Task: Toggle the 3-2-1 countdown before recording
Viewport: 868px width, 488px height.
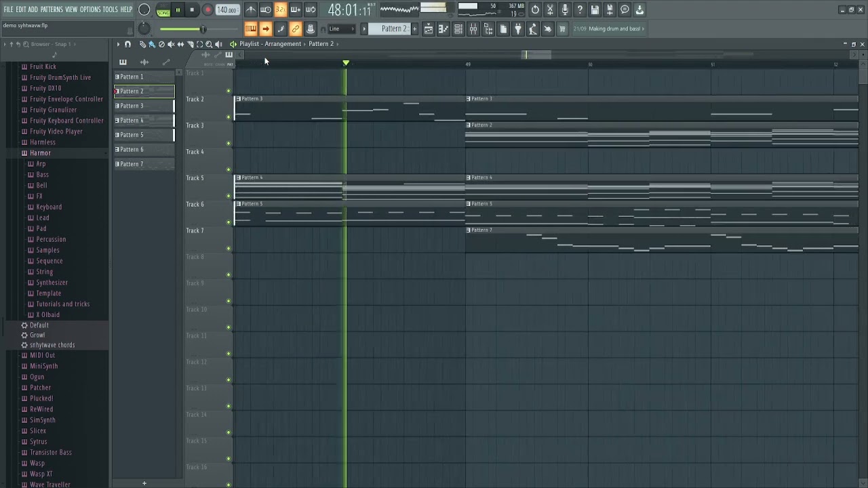Action: 281,9
